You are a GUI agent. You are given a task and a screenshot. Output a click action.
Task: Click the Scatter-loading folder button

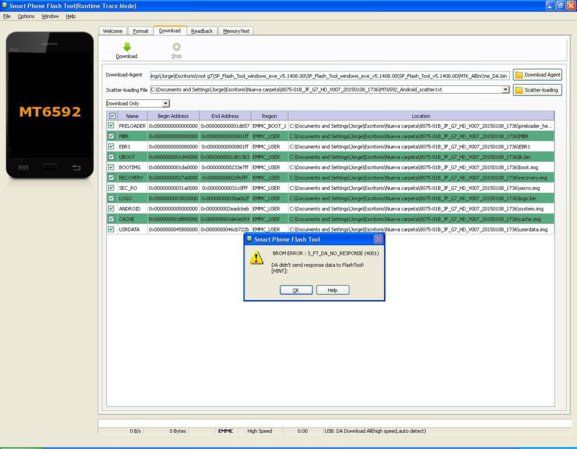click(538, 90)
